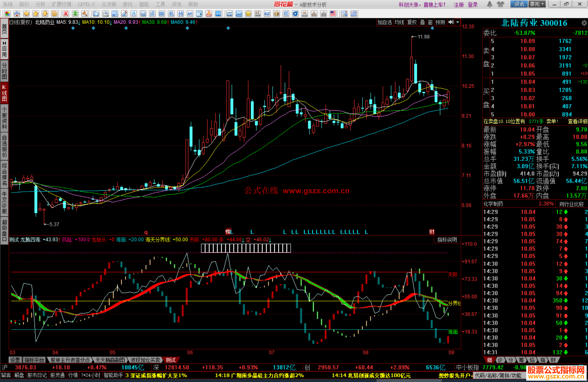Click the US flag market icon
This screenshot has height=382, width=588.
[x=333, y=14]
